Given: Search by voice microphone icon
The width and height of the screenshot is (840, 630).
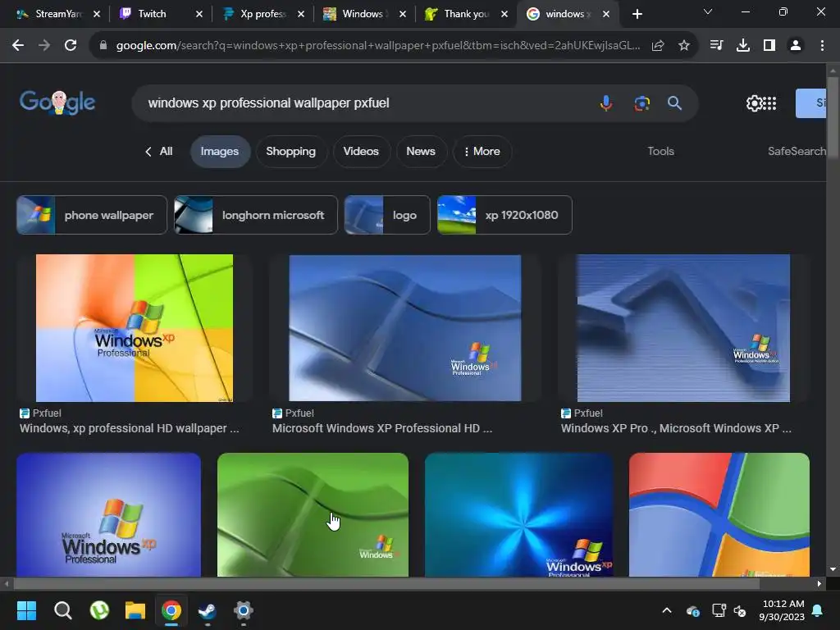Looking at the screenshot, I should 606,103.
